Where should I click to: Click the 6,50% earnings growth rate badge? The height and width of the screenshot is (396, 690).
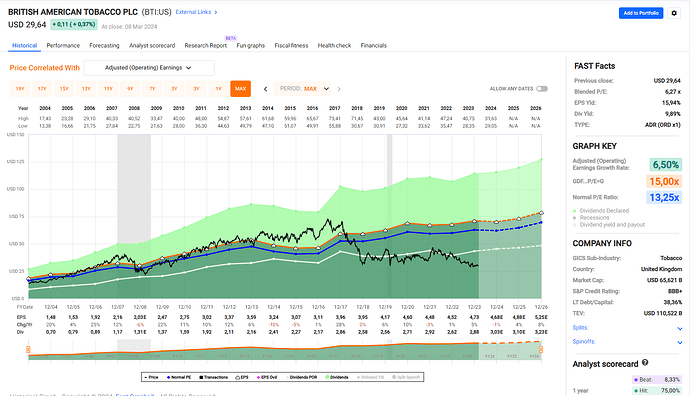pos(665,165)
